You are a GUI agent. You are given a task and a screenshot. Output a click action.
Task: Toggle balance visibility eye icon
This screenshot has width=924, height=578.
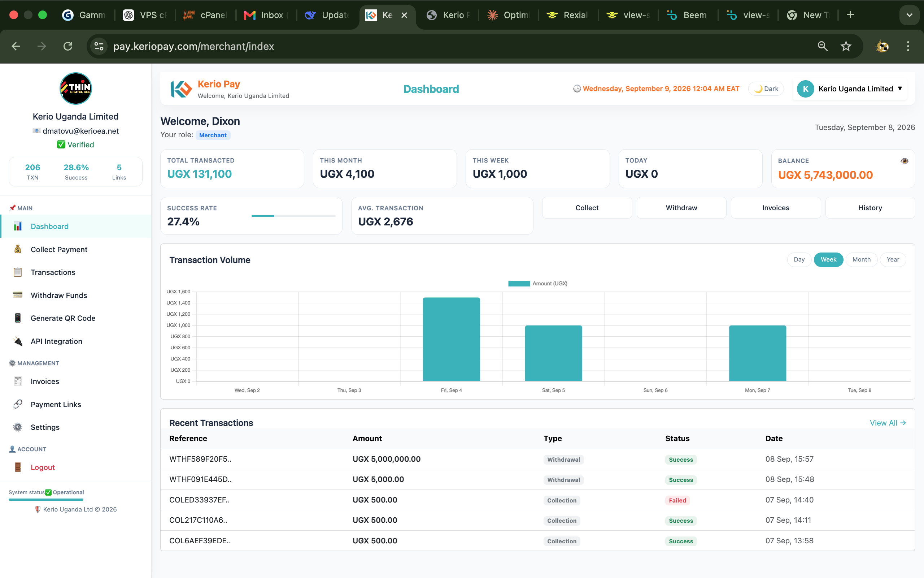click(904, 161)
